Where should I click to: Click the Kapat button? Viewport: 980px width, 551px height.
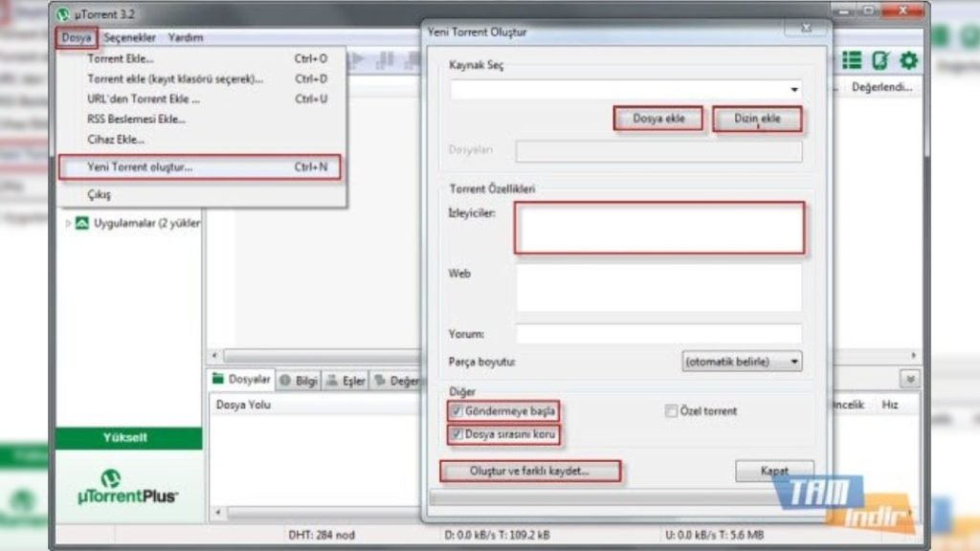(774, 471)
